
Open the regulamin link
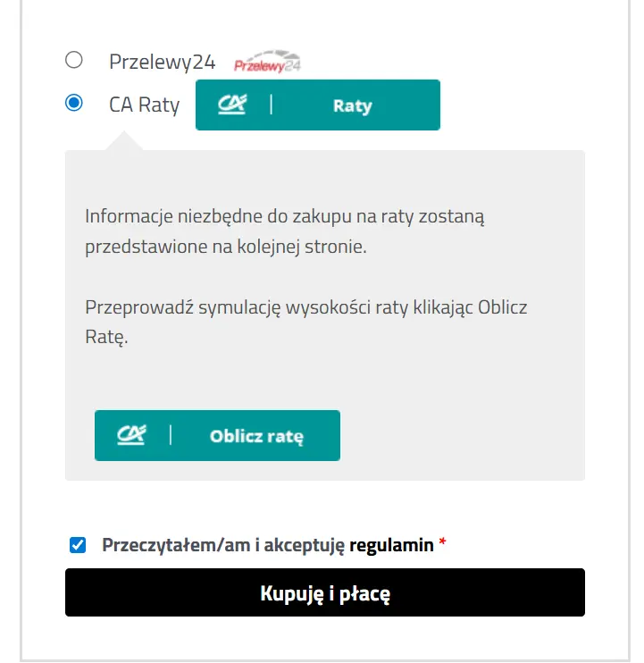(x=391, y=545)
